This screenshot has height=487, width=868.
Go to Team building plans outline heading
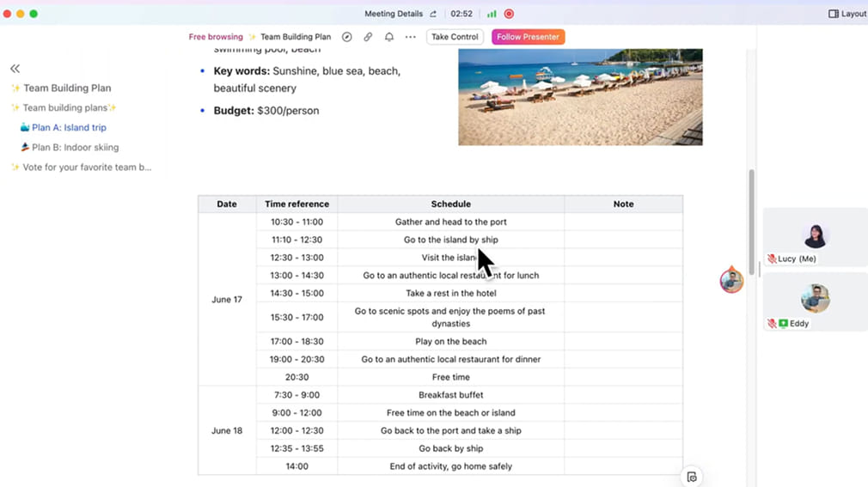[x=64, y=108]
